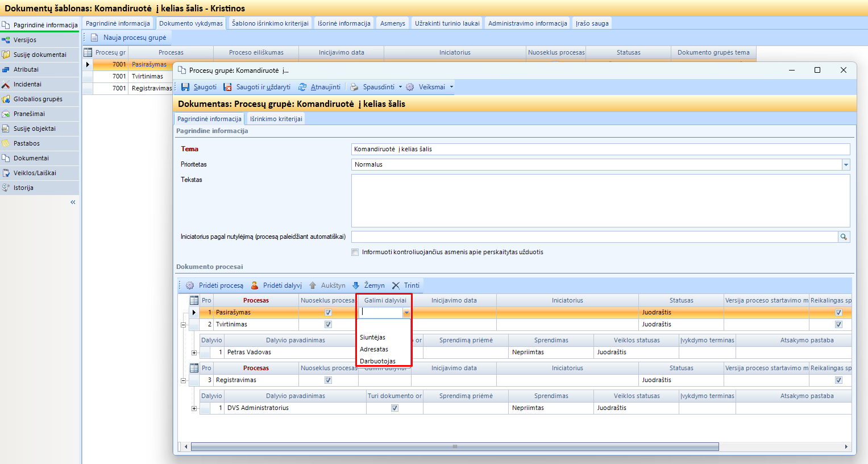The width and height of the screenshot is (868, 464).
Task: Toggle Turi dokumento checkbox for DVS Administratorius
Action: point(394,408)
